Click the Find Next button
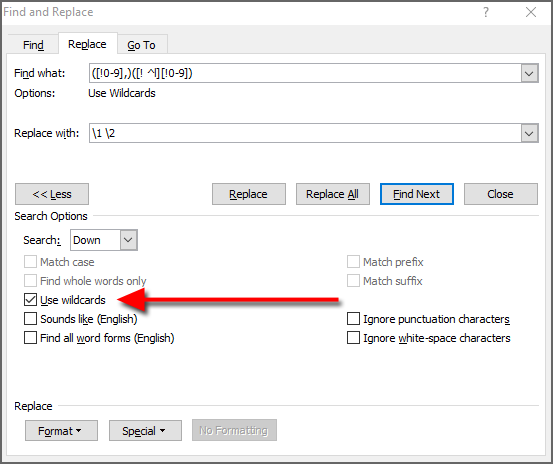Image resolution: width=553 pixels, height=464 pixels. (x=417, y=194)
